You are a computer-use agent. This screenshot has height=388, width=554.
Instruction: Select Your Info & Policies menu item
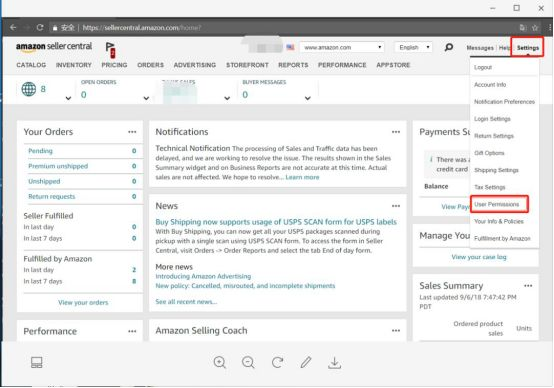499,221
